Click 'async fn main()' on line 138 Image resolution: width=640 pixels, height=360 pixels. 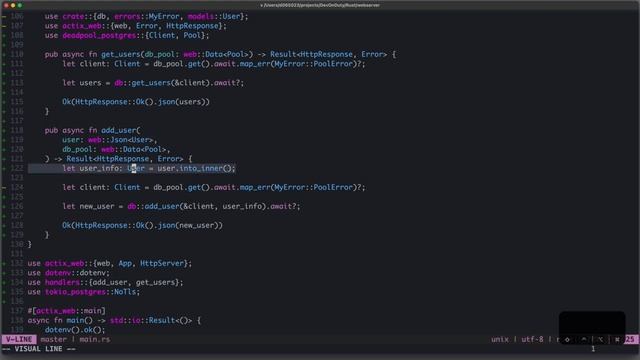click(x=60, y=320)
